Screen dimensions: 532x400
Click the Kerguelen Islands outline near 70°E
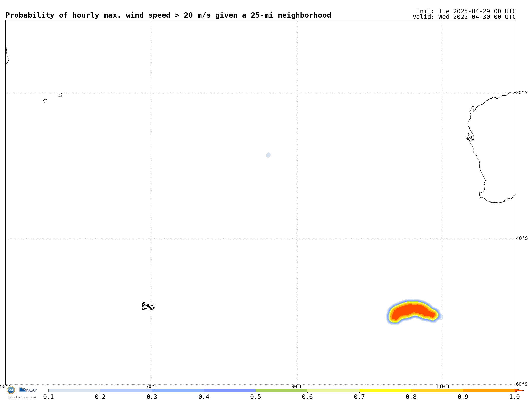coord(149,306)
